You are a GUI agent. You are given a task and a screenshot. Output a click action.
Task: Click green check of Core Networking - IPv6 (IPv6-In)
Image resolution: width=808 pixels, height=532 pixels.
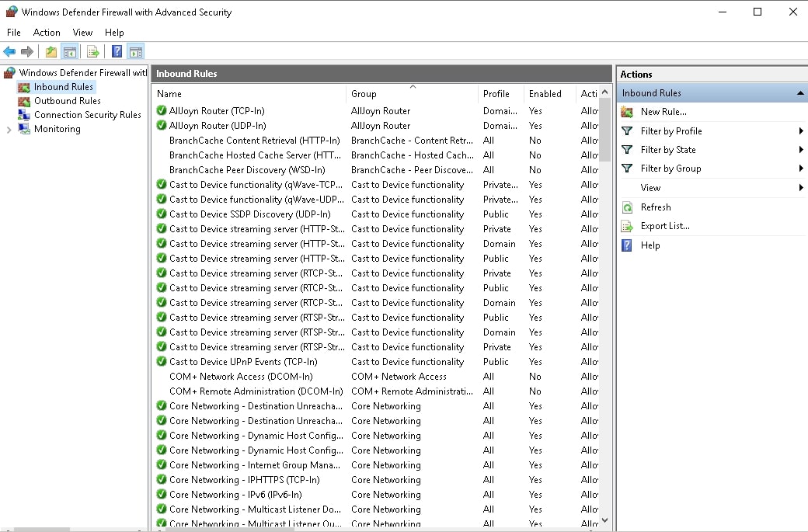click(162, 495)
